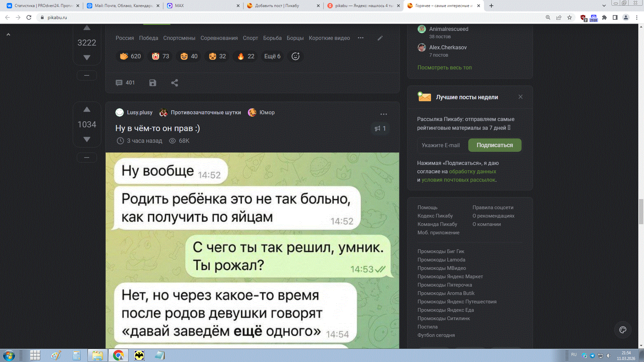Open "Посмотреть весь топ" link
644x362 pixels.
[444, 67]
